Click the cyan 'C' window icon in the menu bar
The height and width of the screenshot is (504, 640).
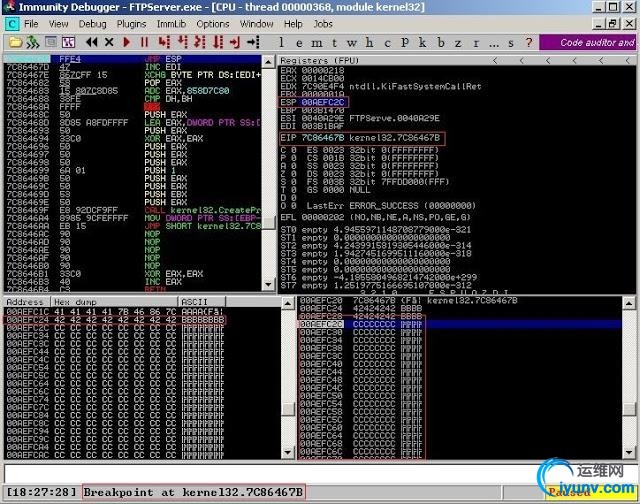[12, 24]
